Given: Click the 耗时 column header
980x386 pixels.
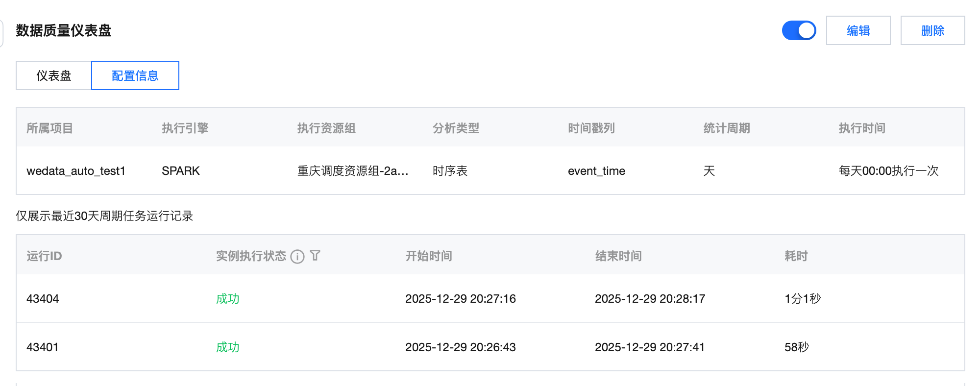Looking at the screenshot, I should (x=796, y=256).
